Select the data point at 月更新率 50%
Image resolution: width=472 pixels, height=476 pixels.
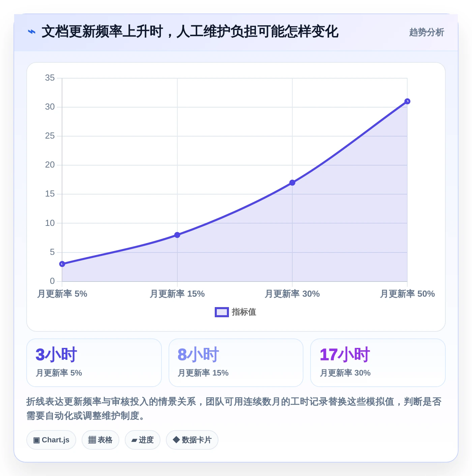click(x=407, y=101)
